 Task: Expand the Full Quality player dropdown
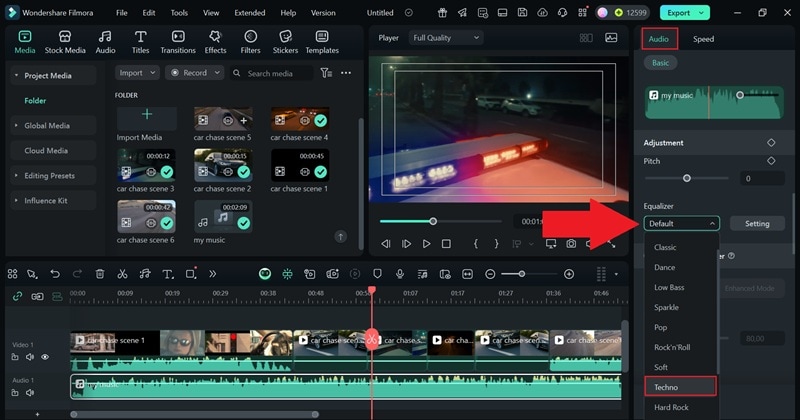pyautogui.click(x=448, y=38)
